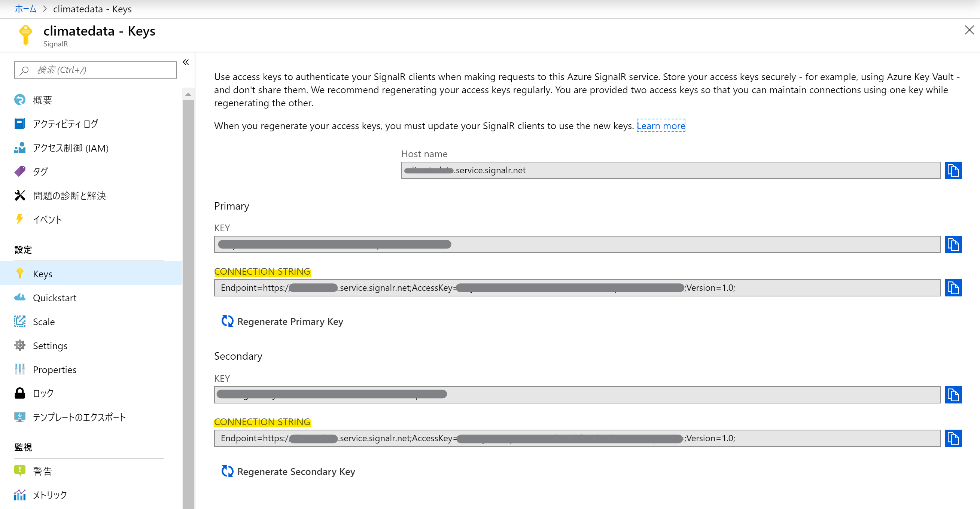Open the Learn more link
The height and width of the screenshot is (509, 980).
(660, 125)
